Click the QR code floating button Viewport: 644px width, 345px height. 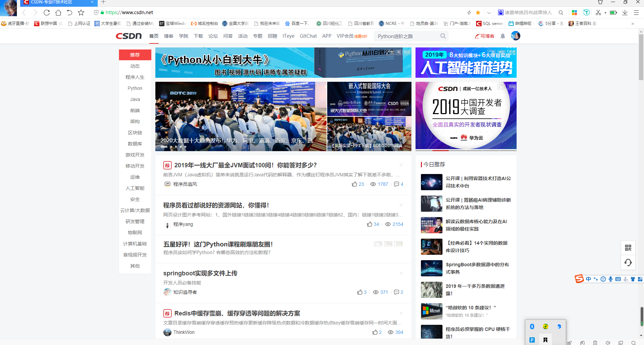tap(628, 248)
